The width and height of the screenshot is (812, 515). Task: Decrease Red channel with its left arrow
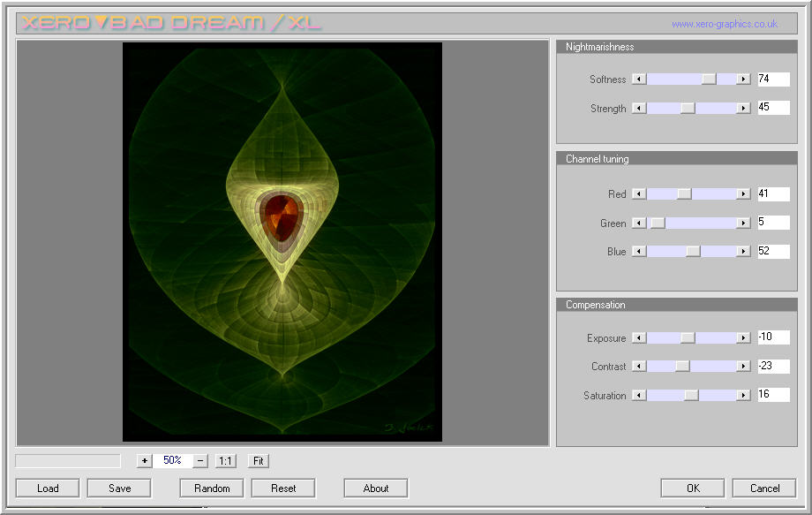pos(639,193)
